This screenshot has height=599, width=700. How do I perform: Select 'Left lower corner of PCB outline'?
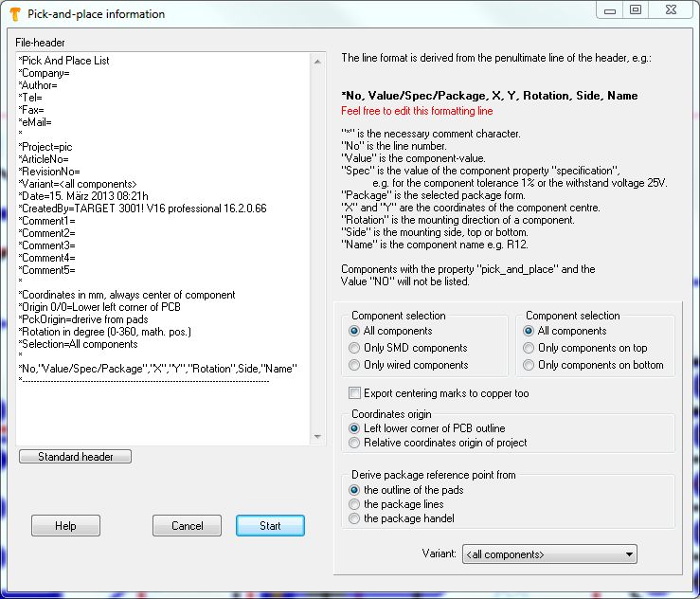[x=355, y=428]
